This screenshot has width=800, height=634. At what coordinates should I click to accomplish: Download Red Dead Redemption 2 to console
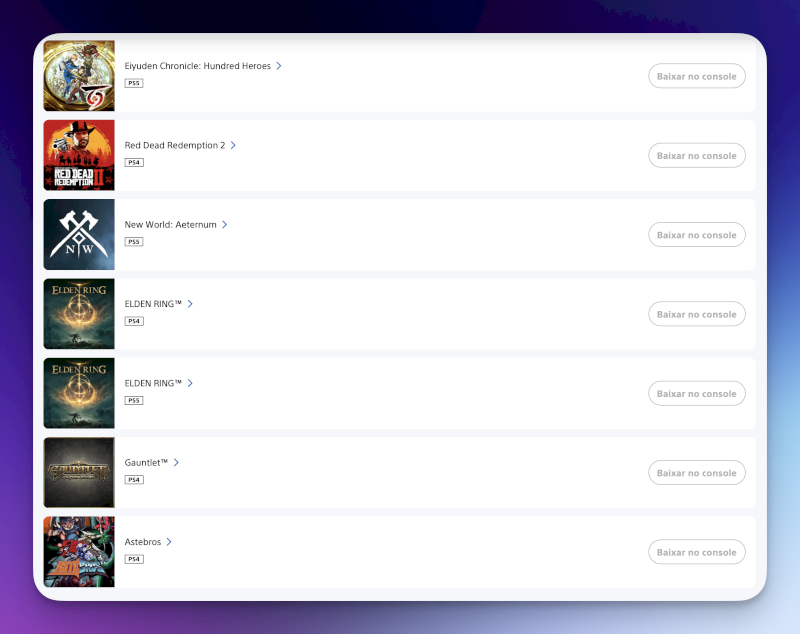[696, 156]
